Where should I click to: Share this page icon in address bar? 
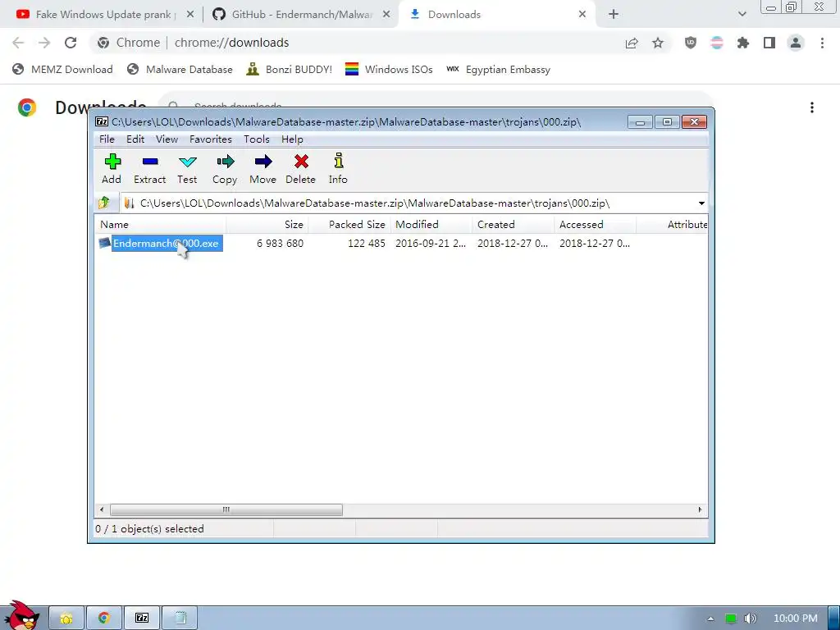(632, 43)
